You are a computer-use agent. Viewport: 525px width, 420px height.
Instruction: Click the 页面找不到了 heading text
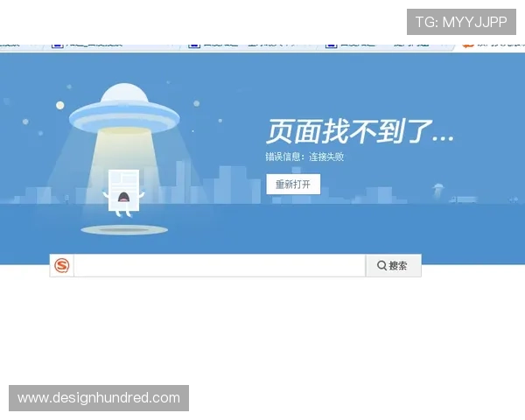360,131
